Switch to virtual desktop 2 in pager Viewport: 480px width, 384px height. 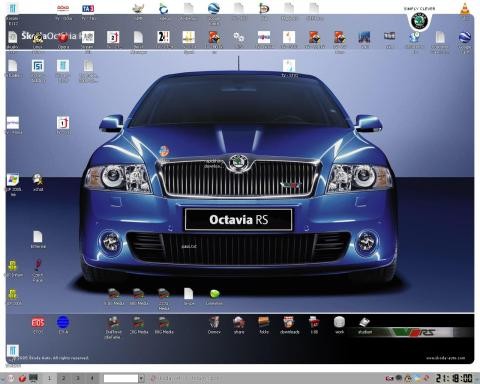coord(63,378)
